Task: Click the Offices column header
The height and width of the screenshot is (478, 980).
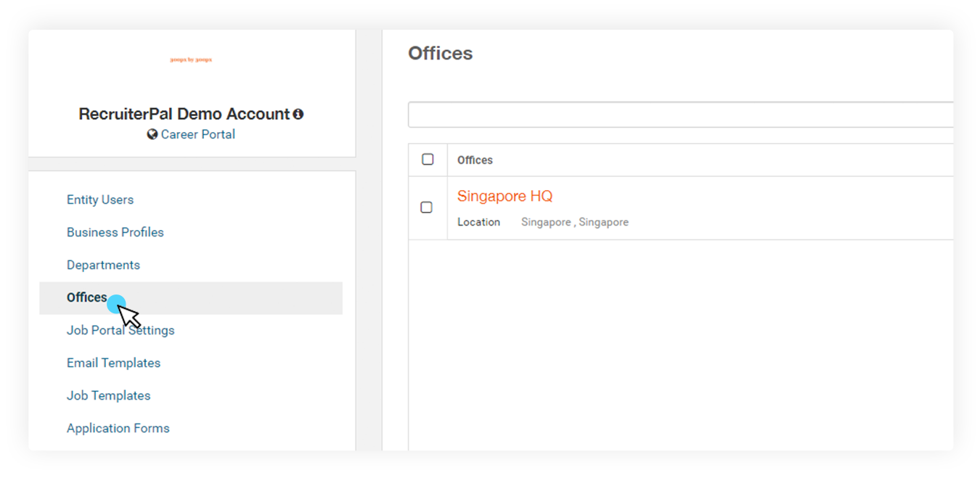Action: (475, 160)
